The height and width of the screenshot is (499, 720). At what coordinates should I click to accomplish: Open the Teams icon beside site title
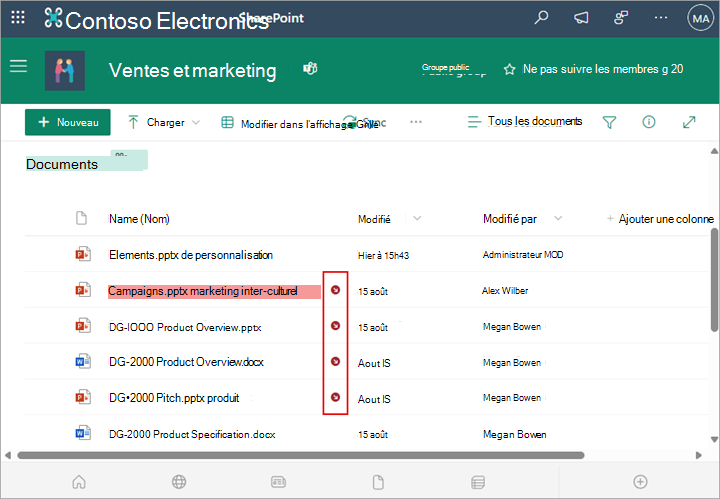coord(310,69)
